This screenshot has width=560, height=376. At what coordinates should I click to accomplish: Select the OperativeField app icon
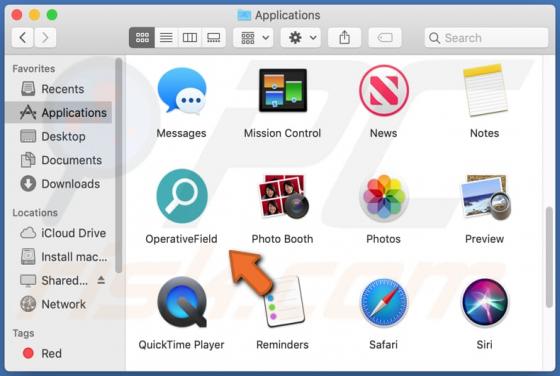point(182,196)
